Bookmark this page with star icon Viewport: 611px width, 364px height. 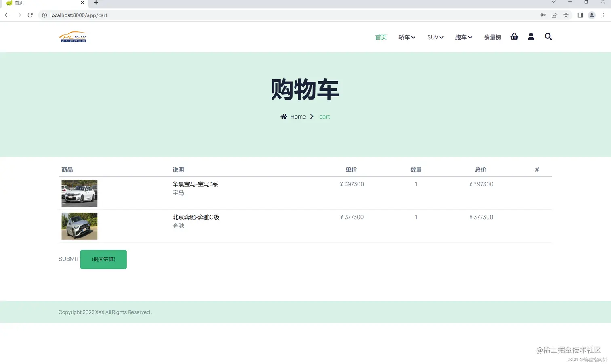pos(566,15)
